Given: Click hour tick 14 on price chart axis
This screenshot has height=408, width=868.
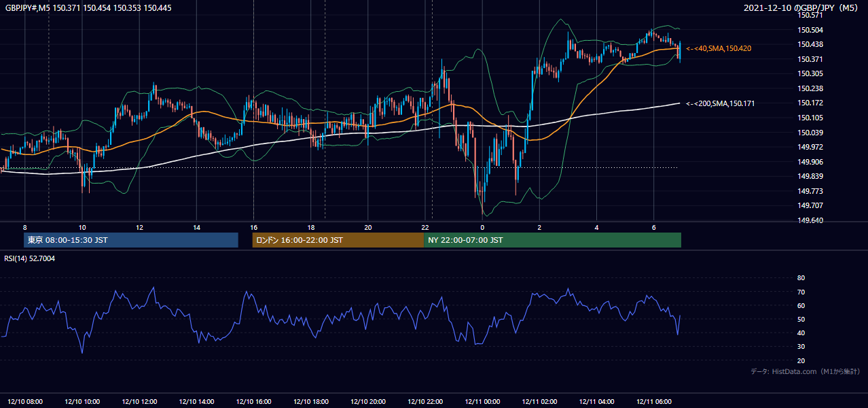Looking at the screenshot, I should (196, 227).
